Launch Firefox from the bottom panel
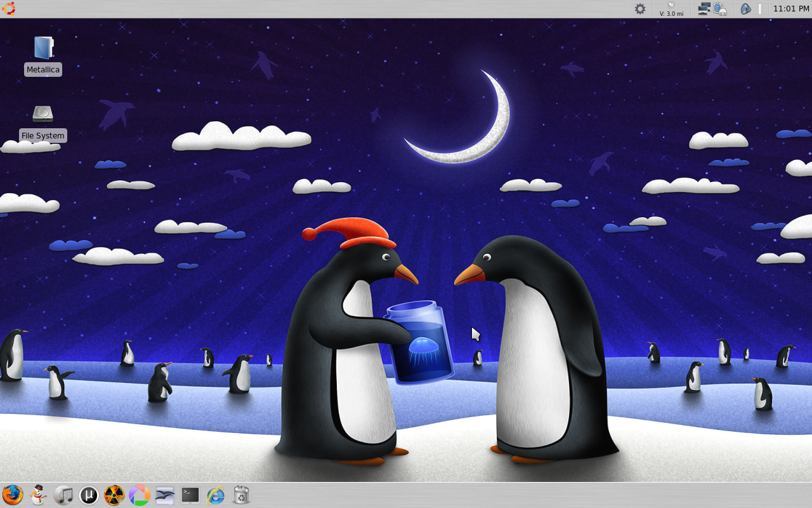 click(x=13, y=495)
